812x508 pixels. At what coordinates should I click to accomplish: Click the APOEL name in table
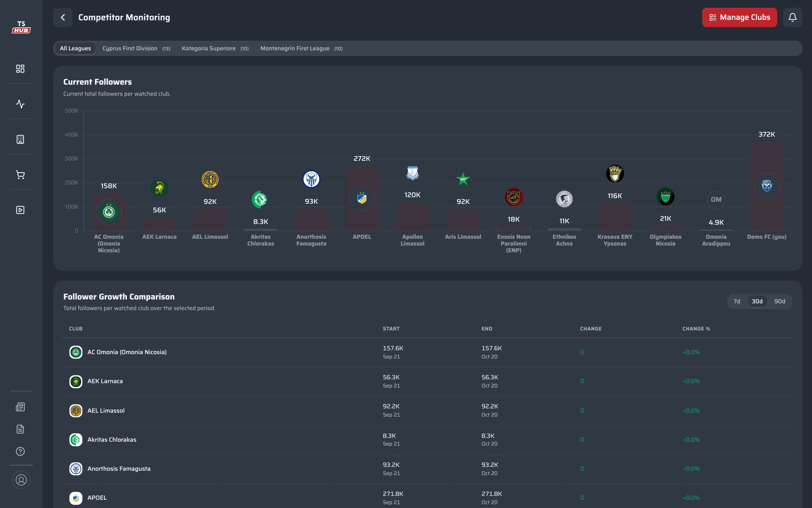pos(97,498)
